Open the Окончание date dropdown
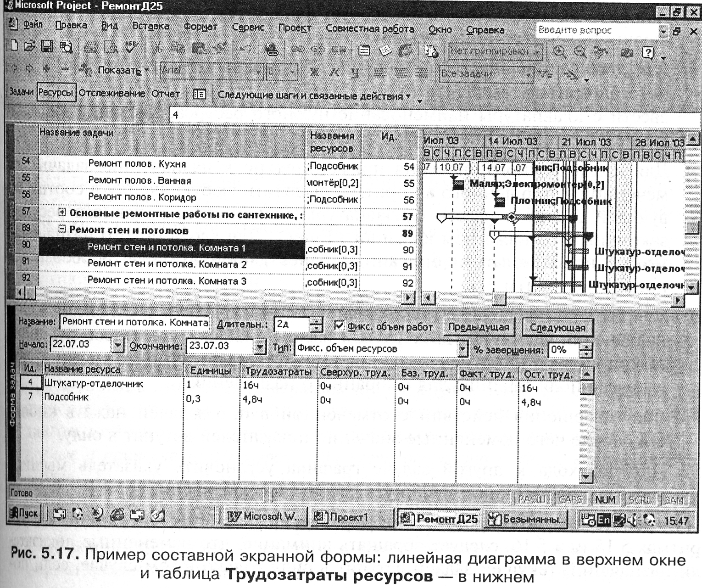Screen dimensions: 702x588 260,346
